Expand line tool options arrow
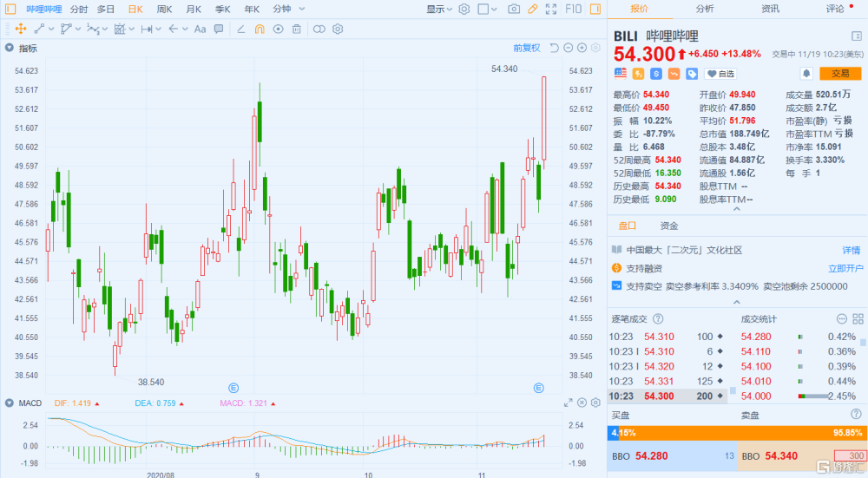The width and height of the screenshot is (868, 478). (51, 29)
